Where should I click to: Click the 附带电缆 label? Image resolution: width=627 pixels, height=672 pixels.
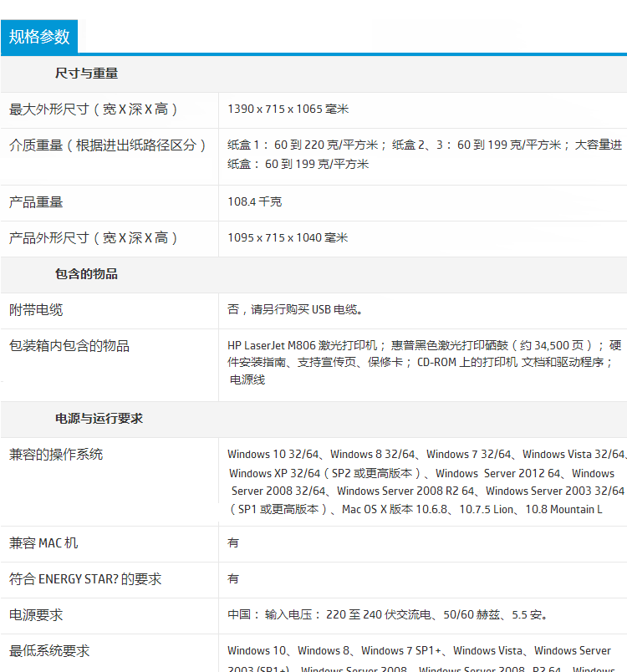(36, 310)
